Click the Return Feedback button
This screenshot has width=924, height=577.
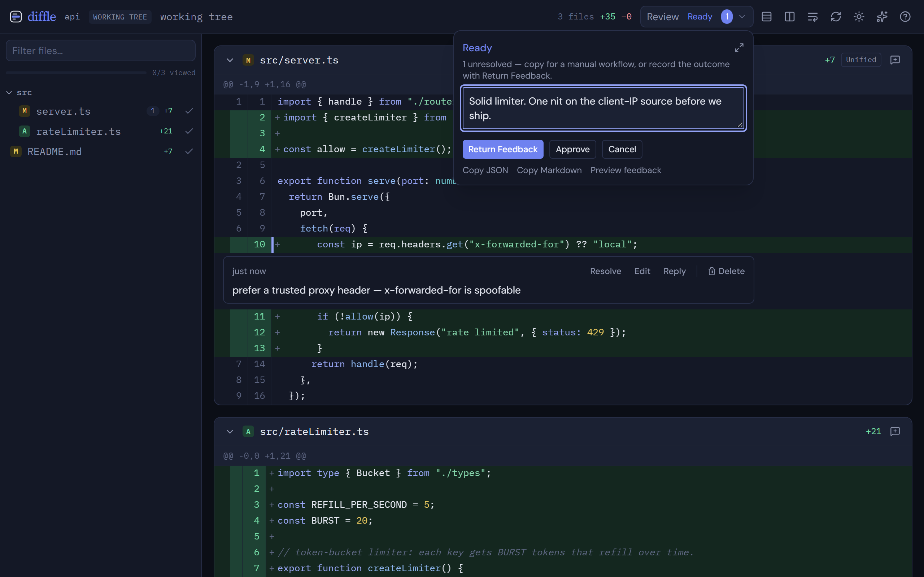coord(503,149)
